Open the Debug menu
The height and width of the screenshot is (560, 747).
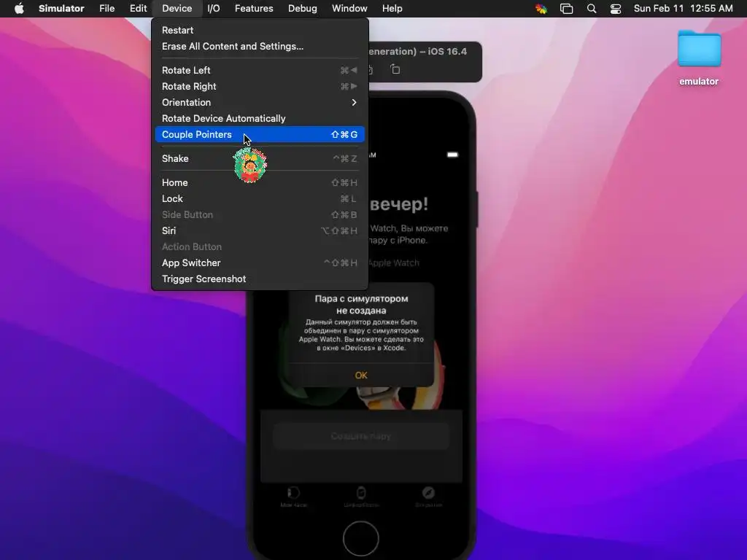point(303,9)
